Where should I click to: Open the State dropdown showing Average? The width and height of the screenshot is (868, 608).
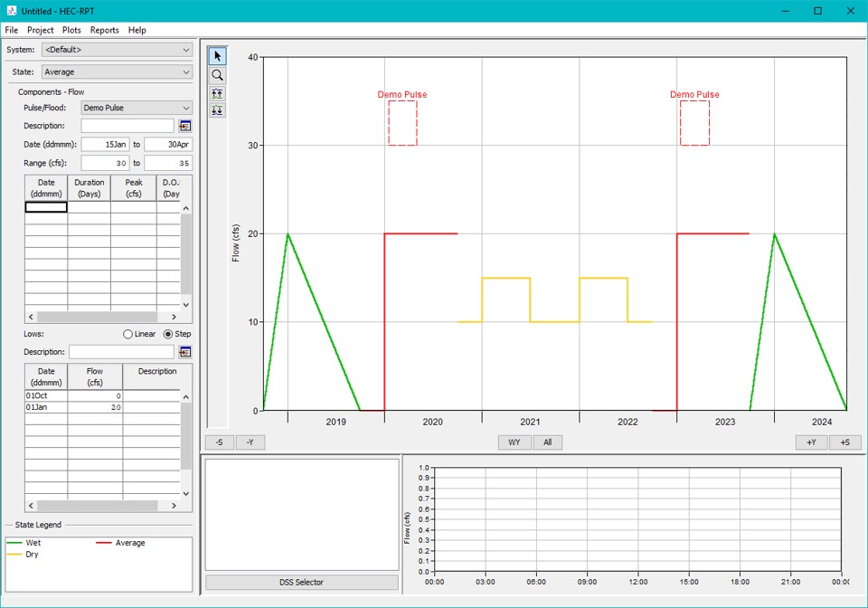click(x=118, y=72)
